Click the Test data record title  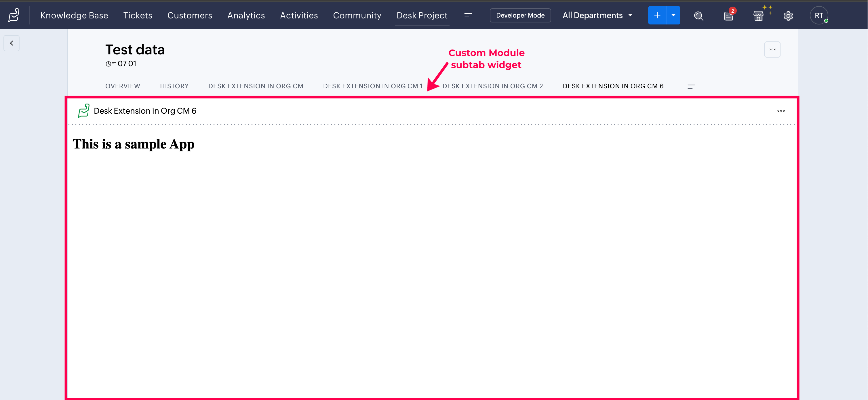(x=135, y=50)
